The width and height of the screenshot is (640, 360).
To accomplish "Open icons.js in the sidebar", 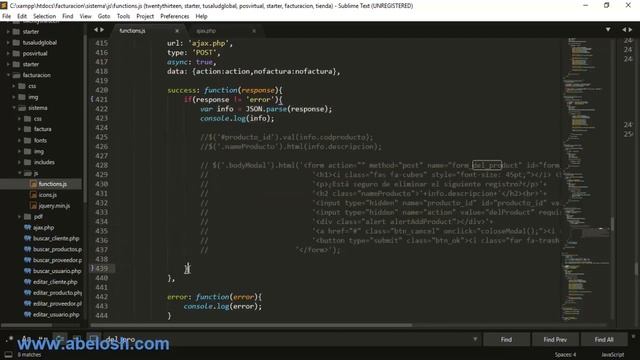I will 48,195.
